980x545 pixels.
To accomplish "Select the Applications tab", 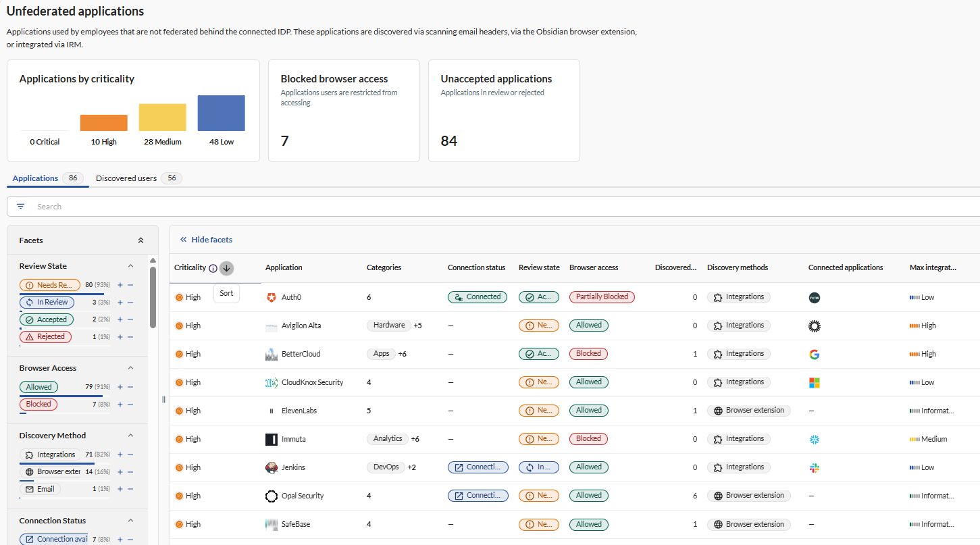I will click(x=35, y=178).
